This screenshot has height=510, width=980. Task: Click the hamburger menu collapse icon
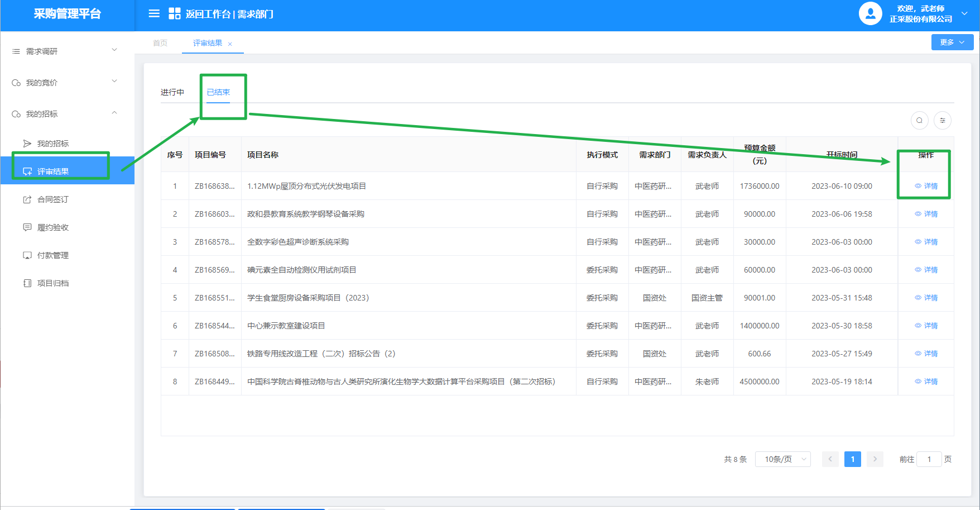(154, 13)
